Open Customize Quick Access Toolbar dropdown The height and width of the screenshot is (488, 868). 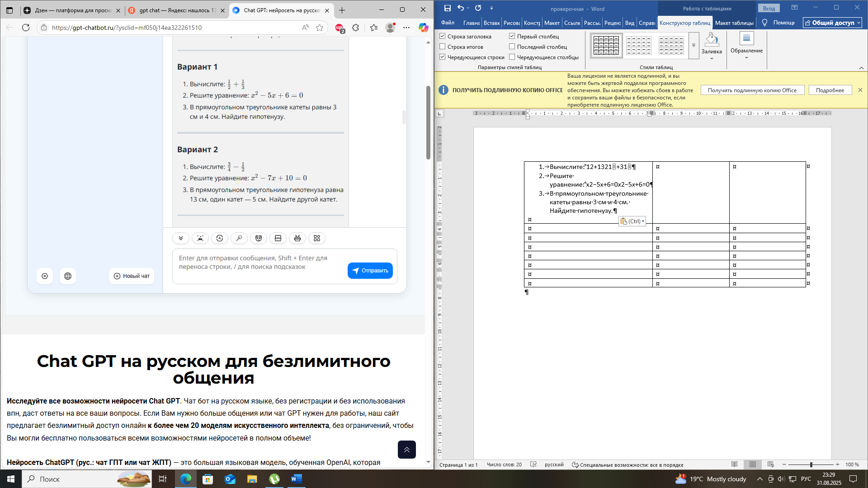(491, 8)
